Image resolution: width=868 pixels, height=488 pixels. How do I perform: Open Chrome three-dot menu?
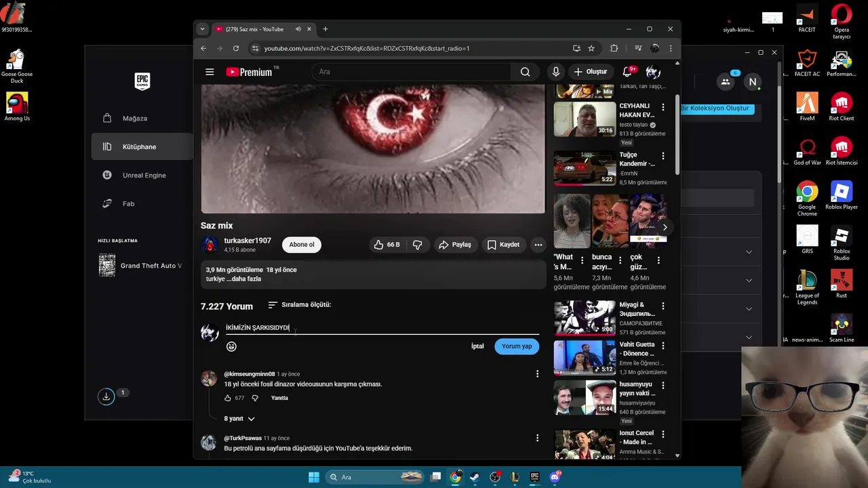[x=671, y=48]
